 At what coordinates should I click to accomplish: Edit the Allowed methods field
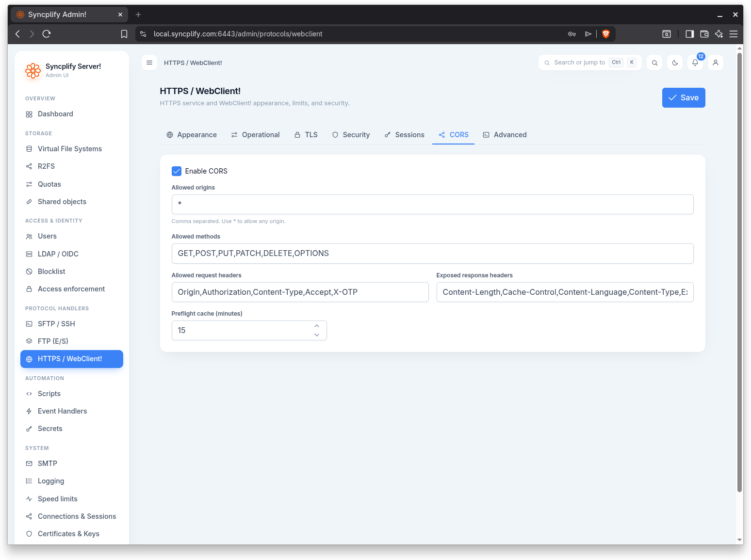tap(432, 254)
